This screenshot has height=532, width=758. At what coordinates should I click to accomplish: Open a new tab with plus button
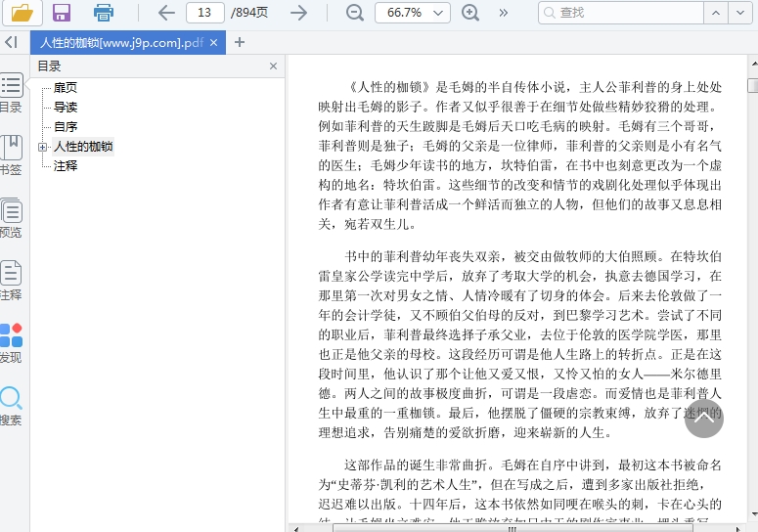[x=240, y=42]
